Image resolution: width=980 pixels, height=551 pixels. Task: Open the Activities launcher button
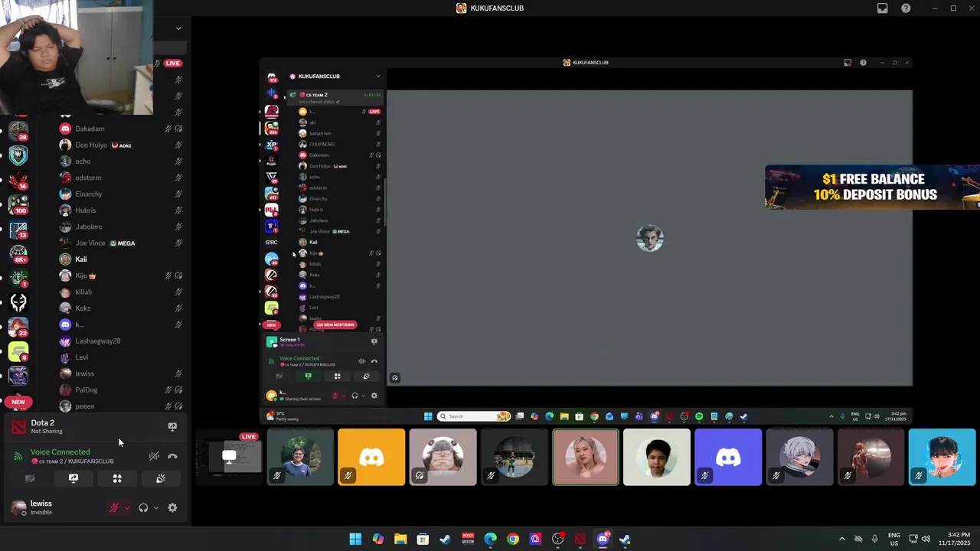click(117, 478)
